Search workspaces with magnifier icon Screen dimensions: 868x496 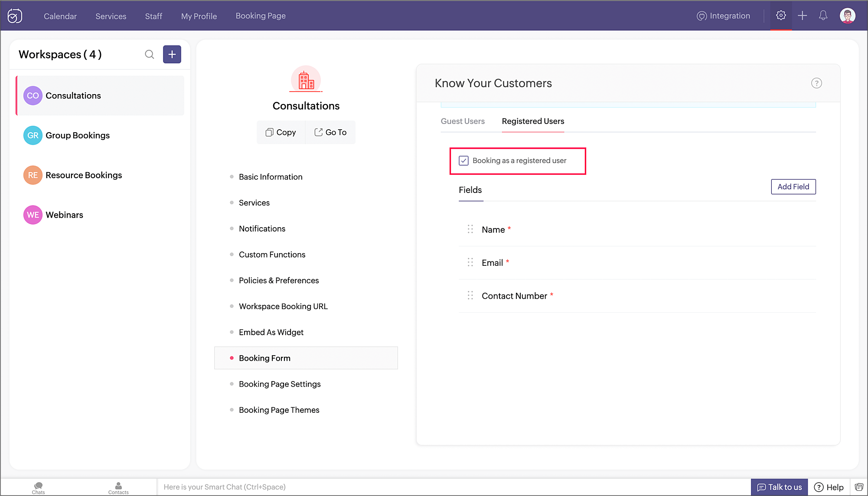(x=150, y=54)
